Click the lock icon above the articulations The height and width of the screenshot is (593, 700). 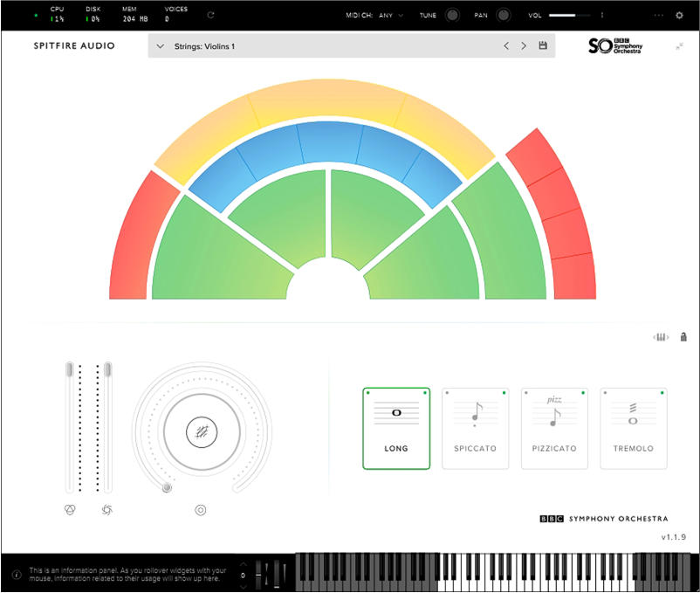point(683,337)
